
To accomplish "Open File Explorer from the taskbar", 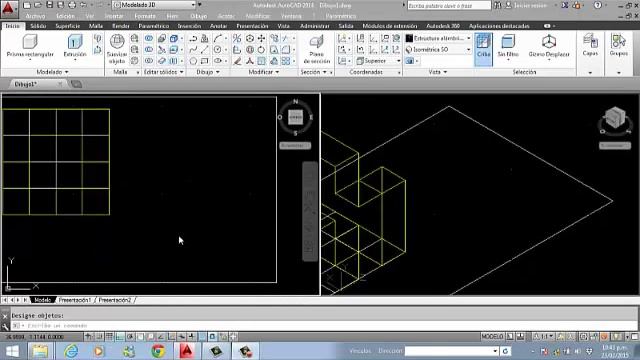I will (40, 351).
